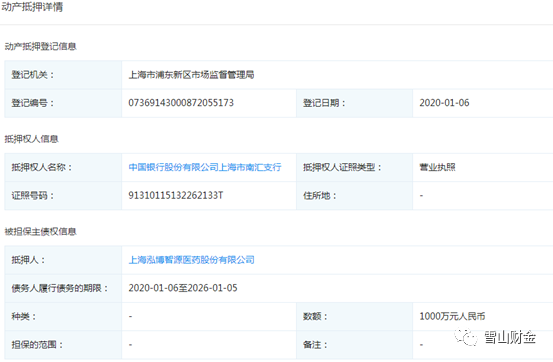Click the 债务人履行债务的期限 label cell
The height and width of the screenshot is (362, 553).
pyautogui.click(x=63, y=288)
